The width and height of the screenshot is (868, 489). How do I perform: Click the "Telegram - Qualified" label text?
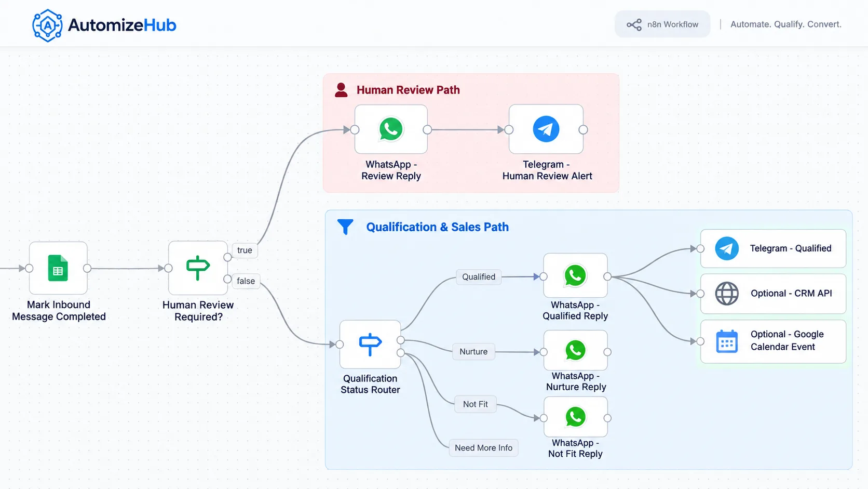[791, 248]
